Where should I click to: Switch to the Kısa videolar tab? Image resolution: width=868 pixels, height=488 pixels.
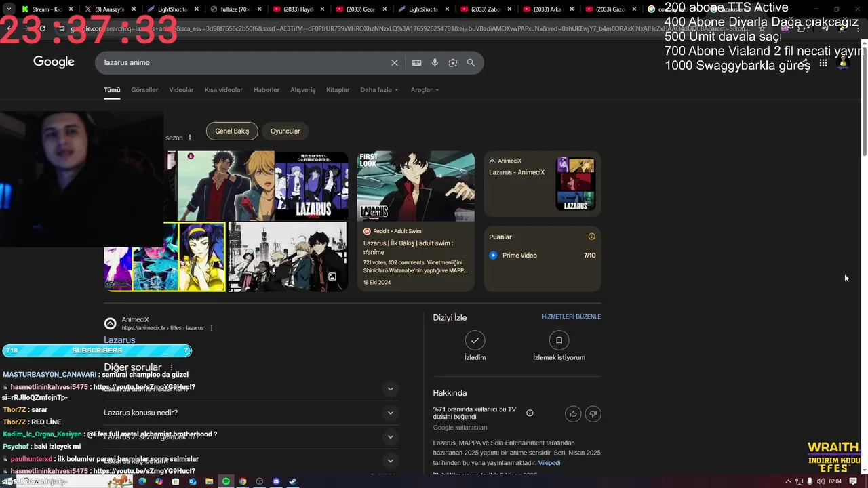click(x=224, y=90)
